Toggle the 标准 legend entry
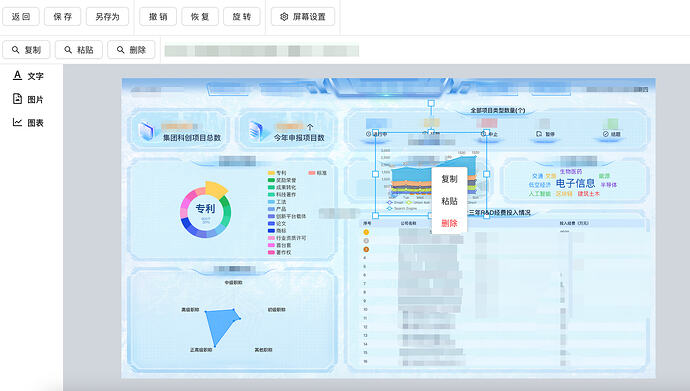690x391 pixels. [x=318, y=173]
